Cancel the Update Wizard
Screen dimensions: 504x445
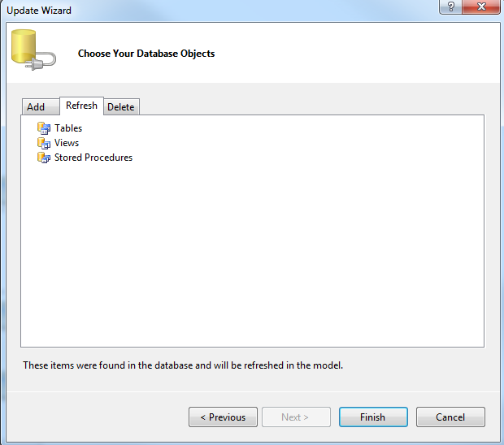[x=450, y=417]
